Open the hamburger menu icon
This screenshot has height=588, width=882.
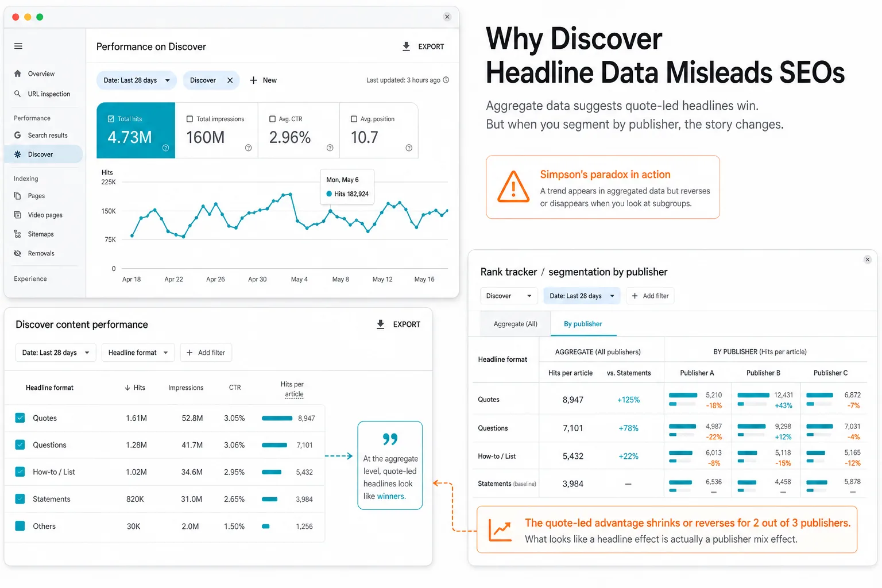(x=18, y=46)
